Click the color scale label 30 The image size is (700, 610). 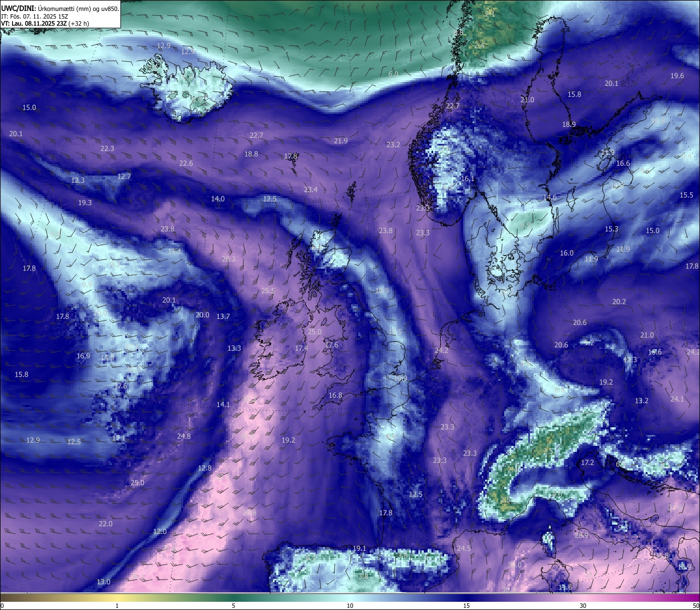point(583,606)
